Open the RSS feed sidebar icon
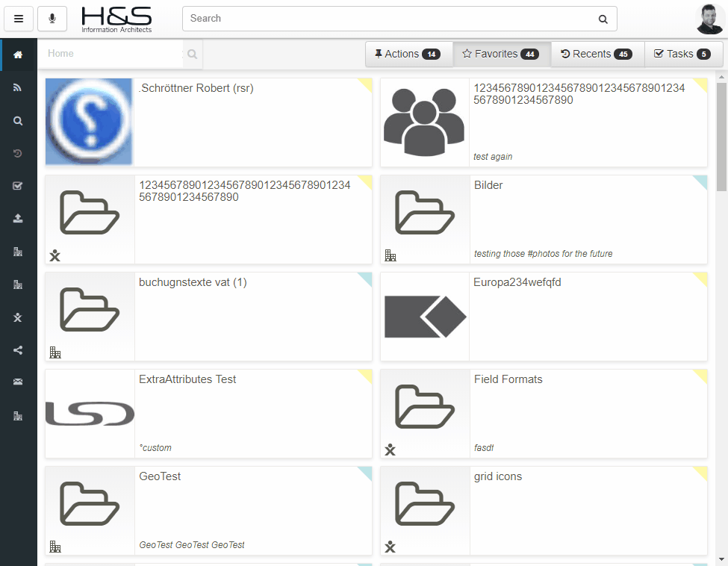728x566 pixels. pos(18,88)
